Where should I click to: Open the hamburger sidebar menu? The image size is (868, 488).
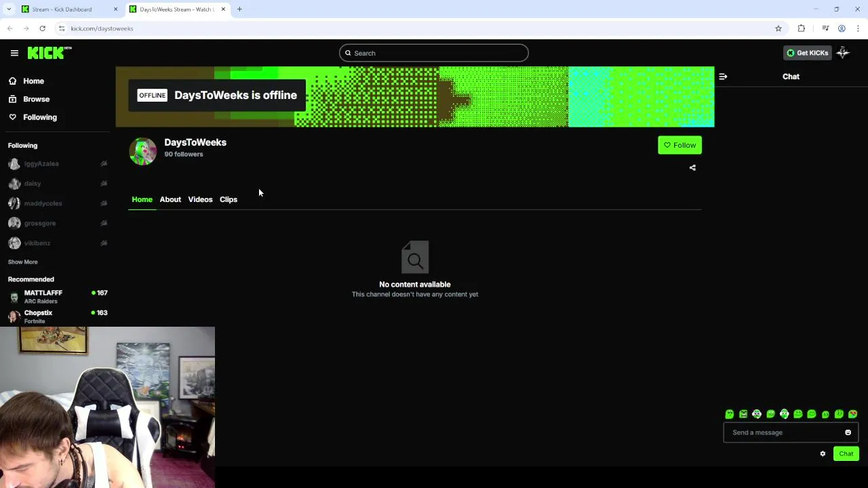point(14,53)
